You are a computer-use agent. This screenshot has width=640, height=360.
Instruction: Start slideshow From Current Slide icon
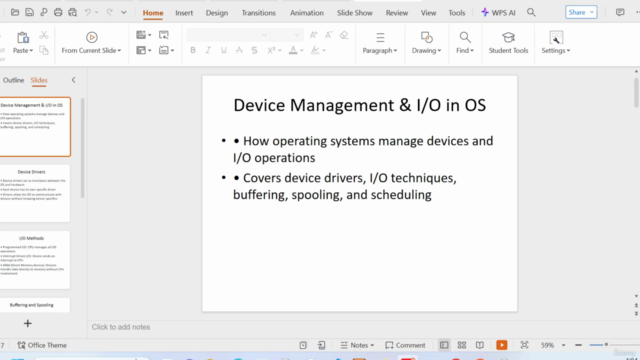[92, 37]
